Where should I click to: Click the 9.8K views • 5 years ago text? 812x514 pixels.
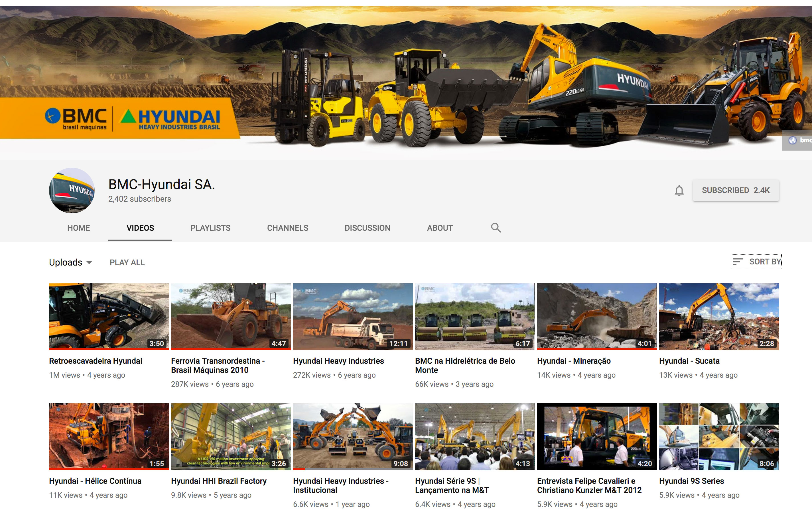point(211,495)
